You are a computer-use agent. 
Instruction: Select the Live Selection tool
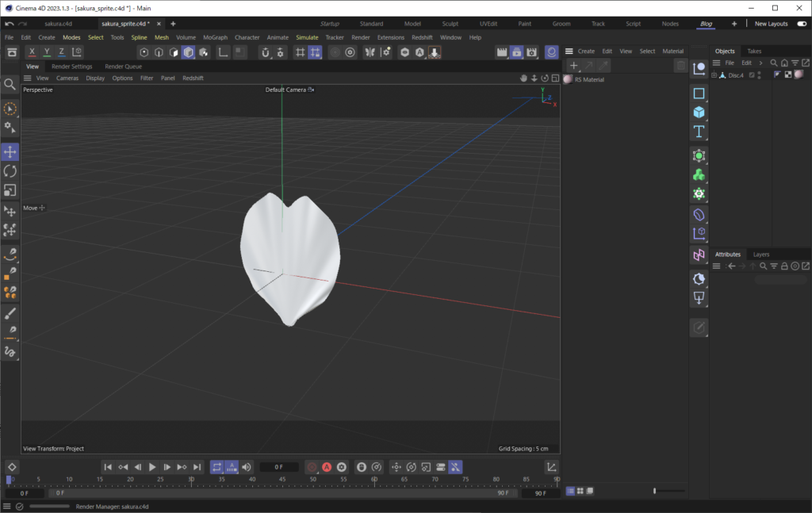[11, 107]
